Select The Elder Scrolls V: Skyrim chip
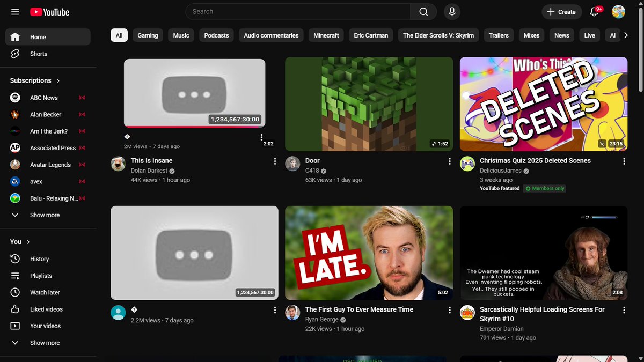The width and height of the screenshot is (644, 362). click(438, 35)
